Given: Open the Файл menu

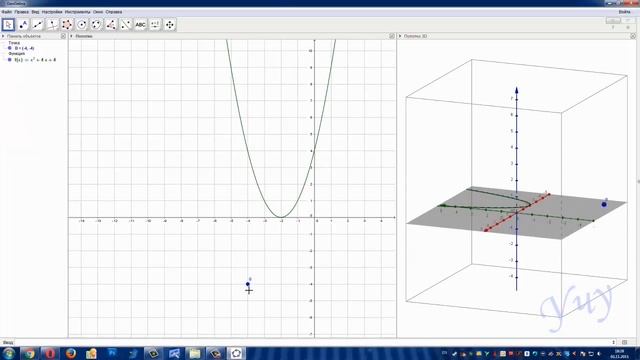Looking at the screenshot, I should 7,12.
